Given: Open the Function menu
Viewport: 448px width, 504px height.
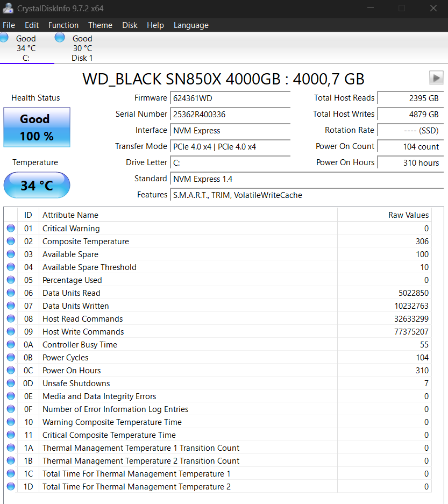Looking at the screenshot, I should point(63,25).
